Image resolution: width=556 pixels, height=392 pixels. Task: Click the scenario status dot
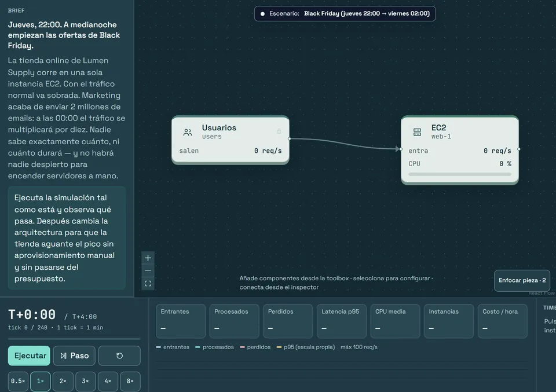[262, 14]
